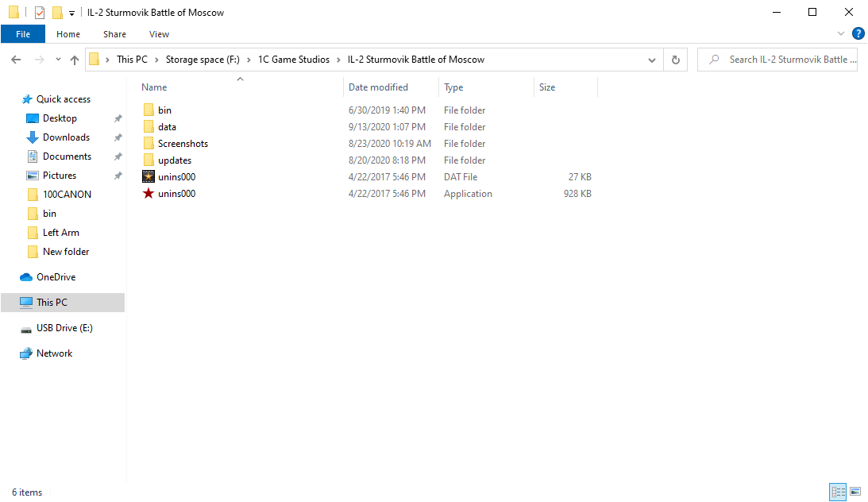868x502 pixels.
Task: Expand address bar history dropdown
Action: point(651,60)
